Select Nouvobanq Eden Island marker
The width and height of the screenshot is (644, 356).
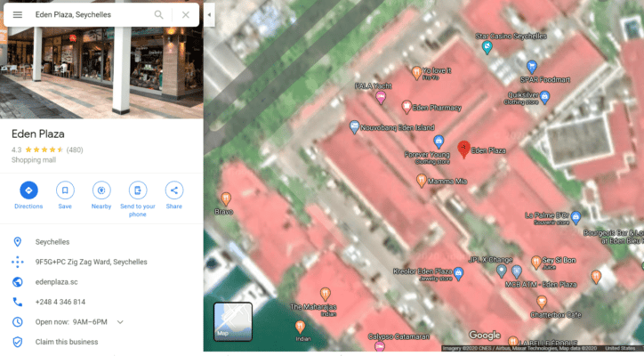(354, 127)
